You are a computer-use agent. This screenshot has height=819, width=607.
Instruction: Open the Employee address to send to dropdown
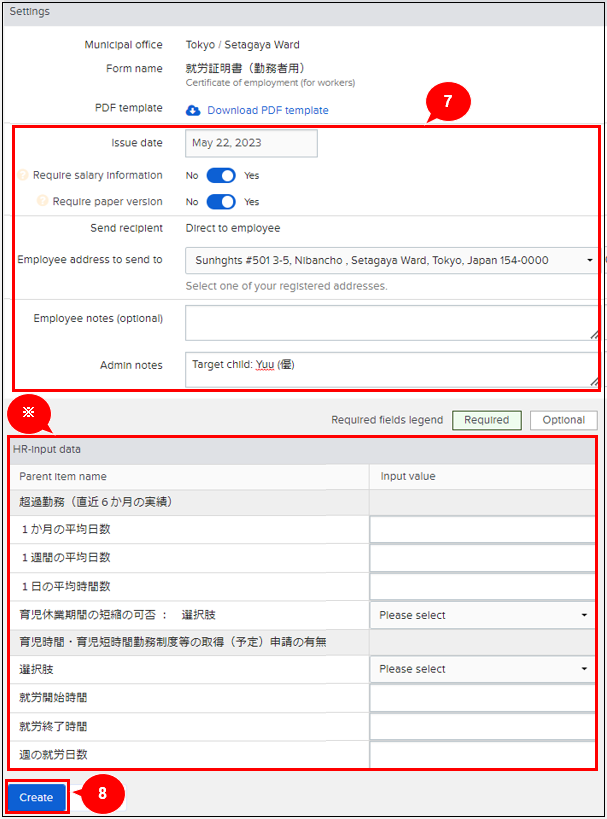pos(391,260)
